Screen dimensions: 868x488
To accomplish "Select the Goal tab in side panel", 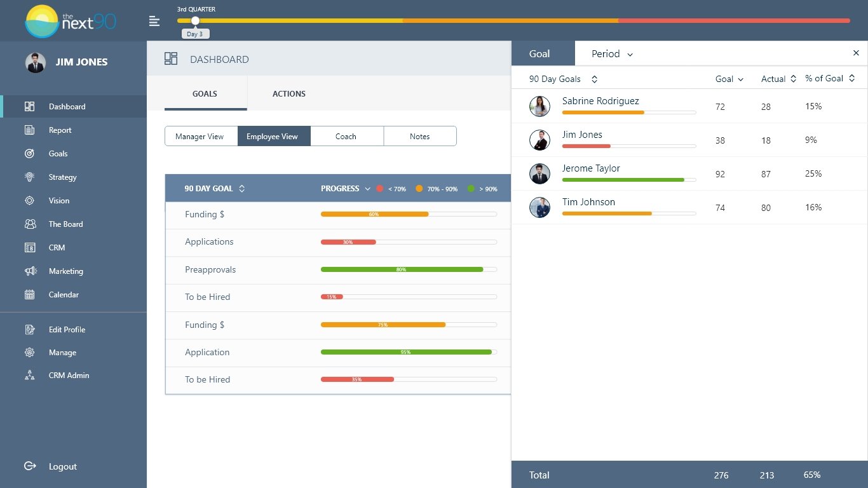I will point(539,54).
